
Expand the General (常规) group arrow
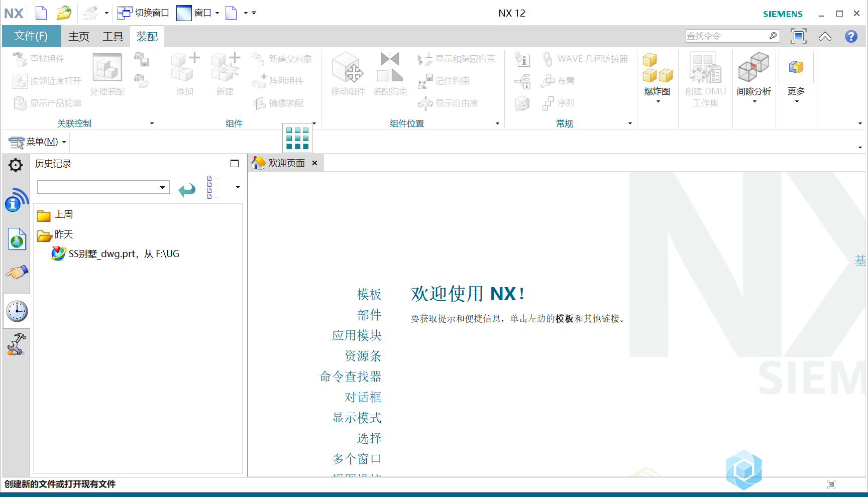point(630,123)
